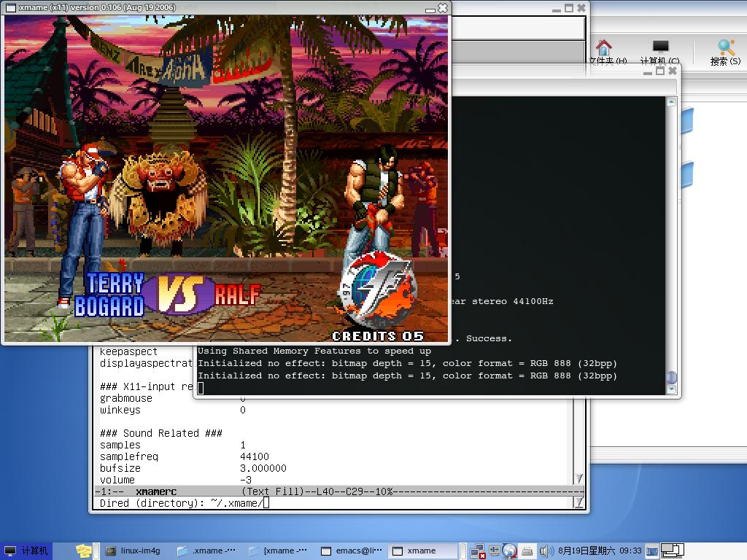
Task: Click 'Using Shared Memory Features' terminal line
Action: (314, 351)
